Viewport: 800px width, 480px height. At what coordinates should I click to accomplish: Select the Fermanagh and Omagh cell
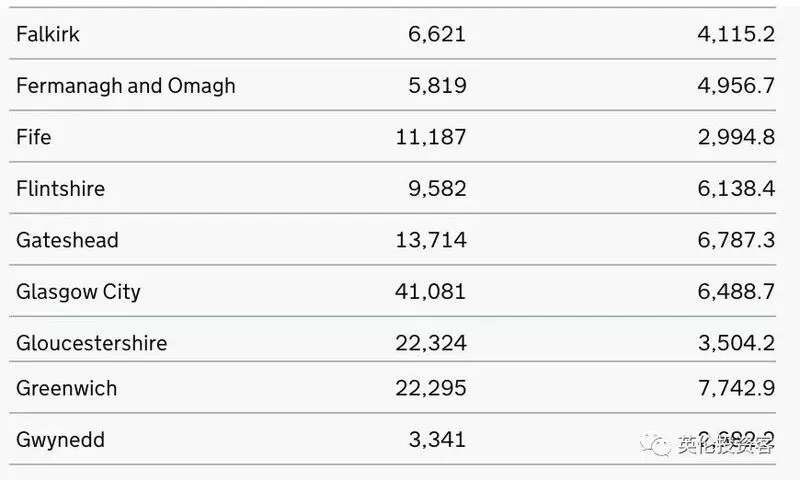click(126, 86)
